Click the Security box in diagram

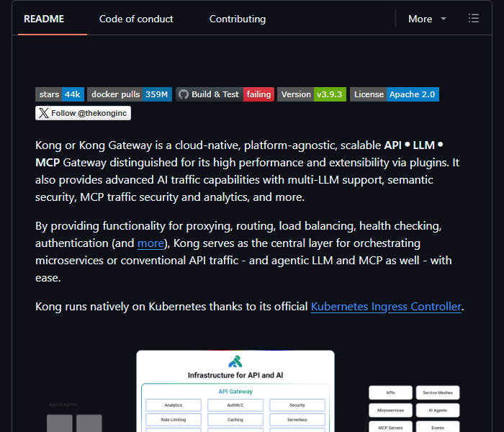pyautogui.click(x=297, y=405)
